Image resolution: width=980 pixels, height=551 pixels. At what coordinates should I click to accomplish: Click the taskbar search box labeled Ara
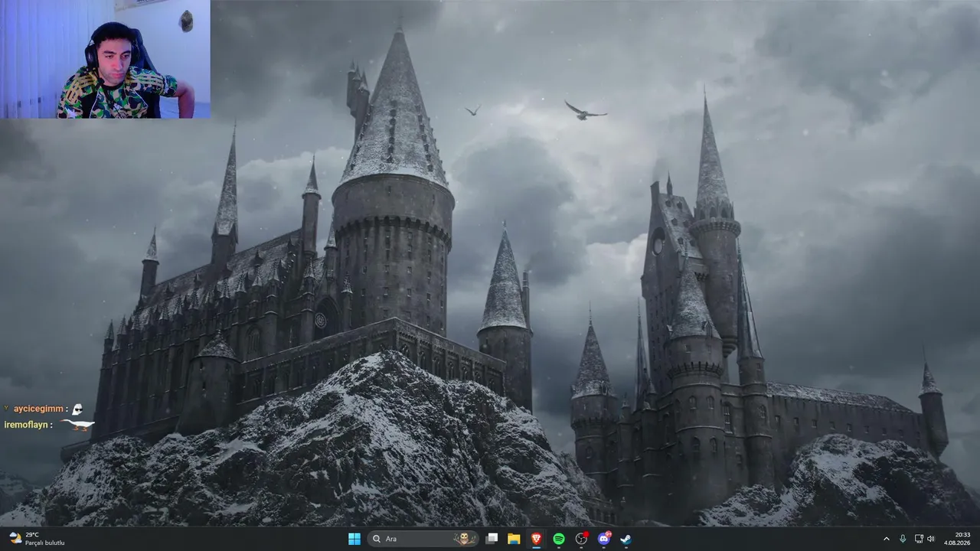423,539
